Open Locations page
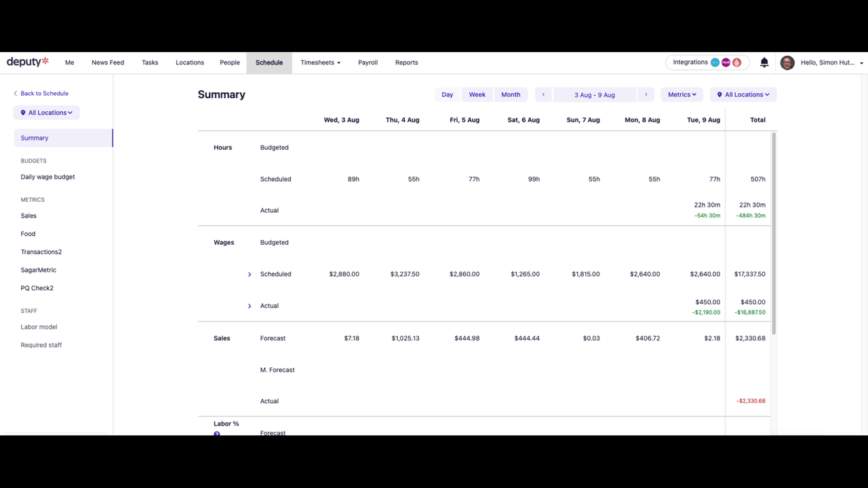868x488 pixels. 190,62
